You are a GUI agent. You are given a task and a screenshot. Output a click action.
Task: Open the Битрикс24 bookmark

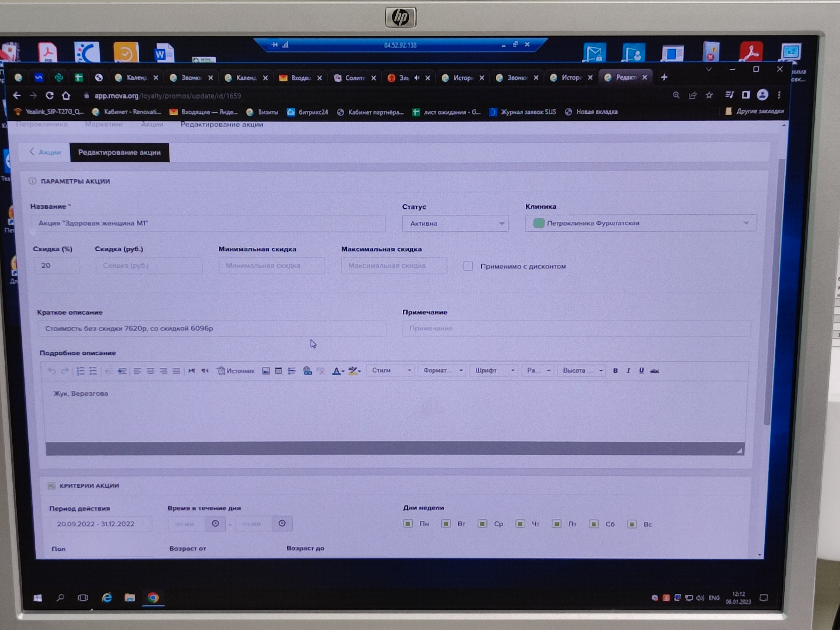308,112
